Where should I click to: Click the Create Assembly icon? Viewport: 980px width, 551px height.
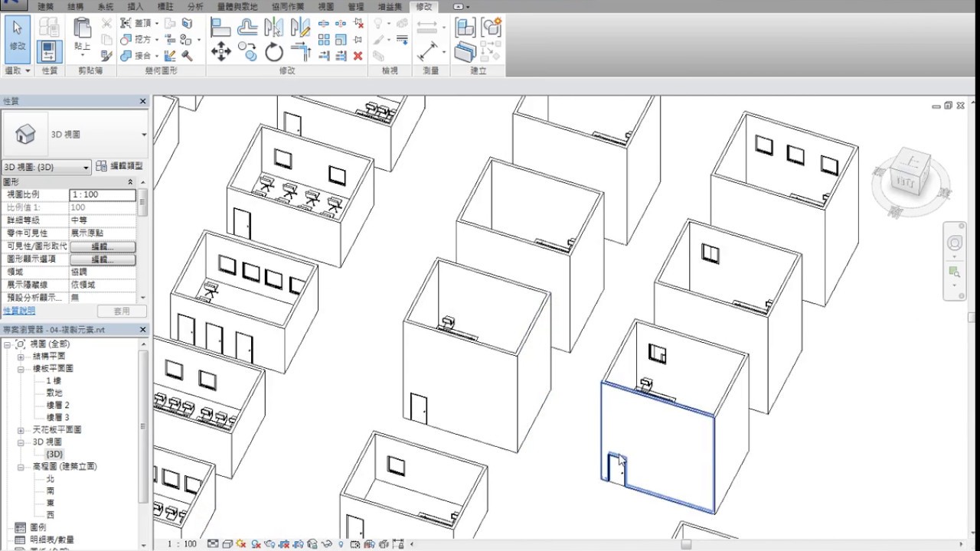[465, 27]
